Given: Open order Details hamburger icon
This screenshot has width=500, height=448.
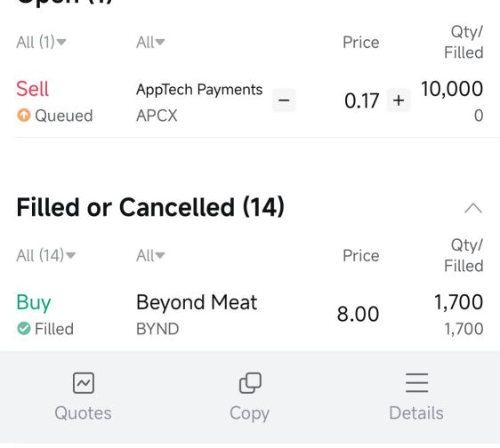Looking at the screenshot, I should [416, 383].
